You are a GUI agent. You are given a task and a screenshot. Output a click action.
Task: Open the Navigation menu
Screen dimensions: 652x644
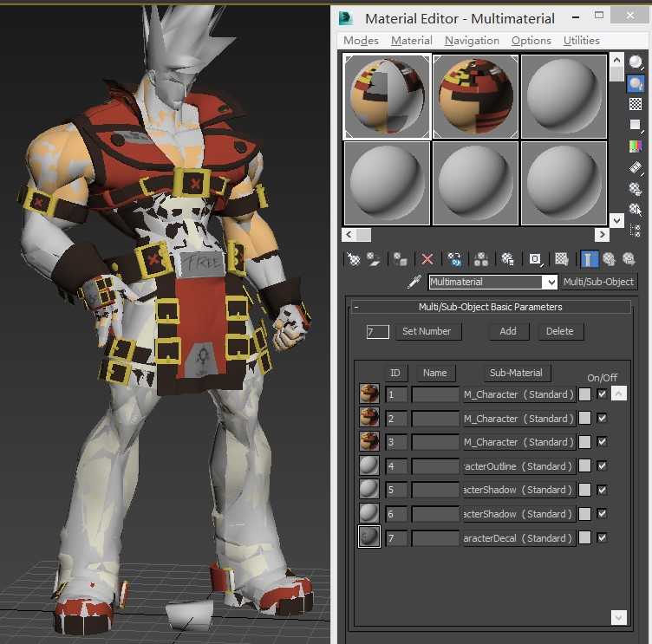pos(472,41)
